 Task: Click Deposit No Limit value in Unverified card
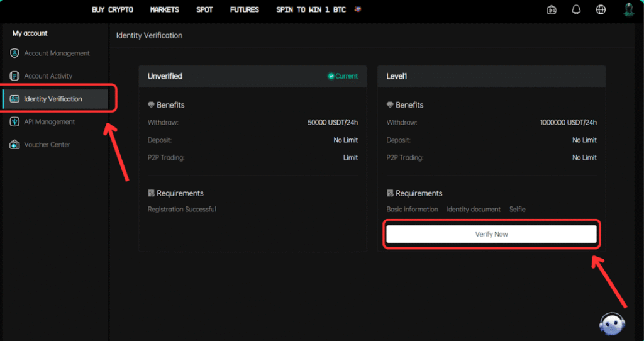click(345, 140)
